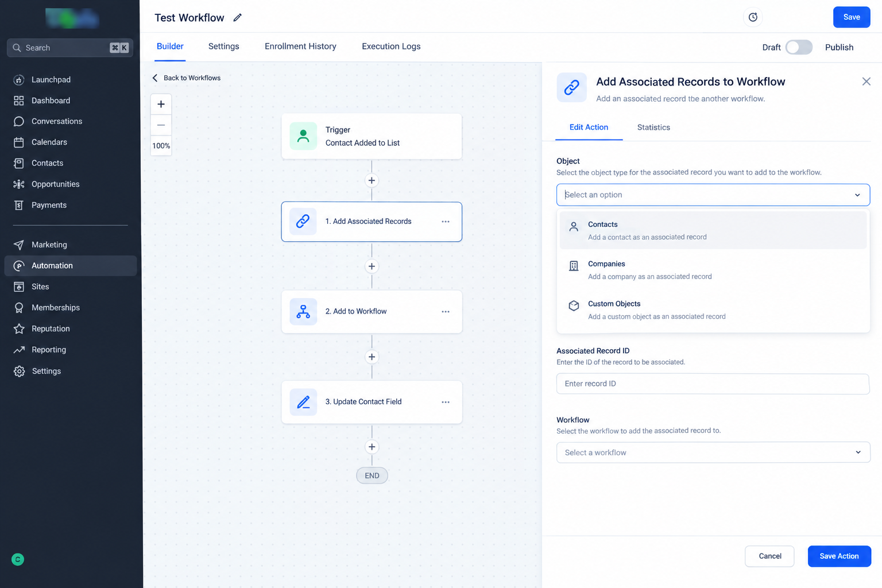Choose Contacts option in Object dropdown
Viewport: 882px width, 588px height.
click(x=713, y=230)
